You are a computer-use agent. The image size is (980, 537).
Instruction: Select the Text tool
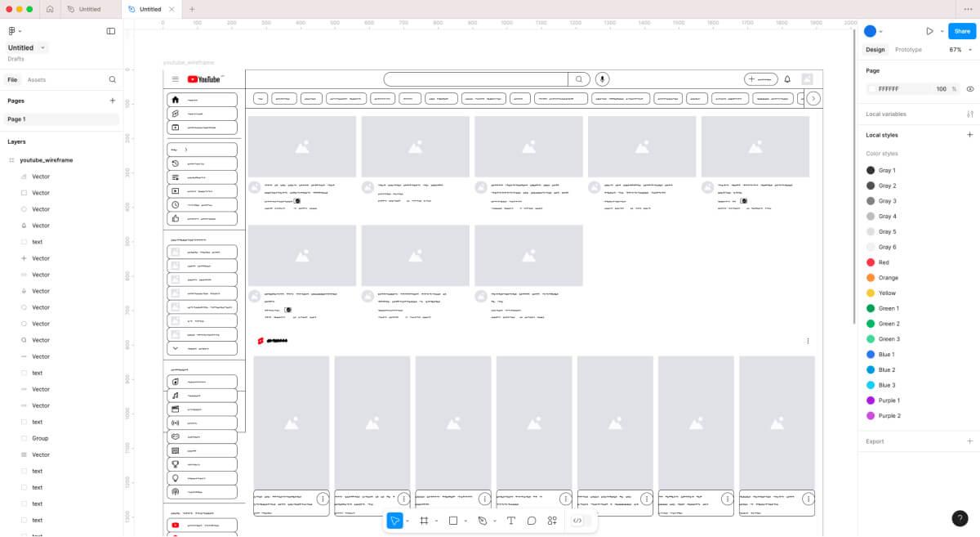pos(511,521)
